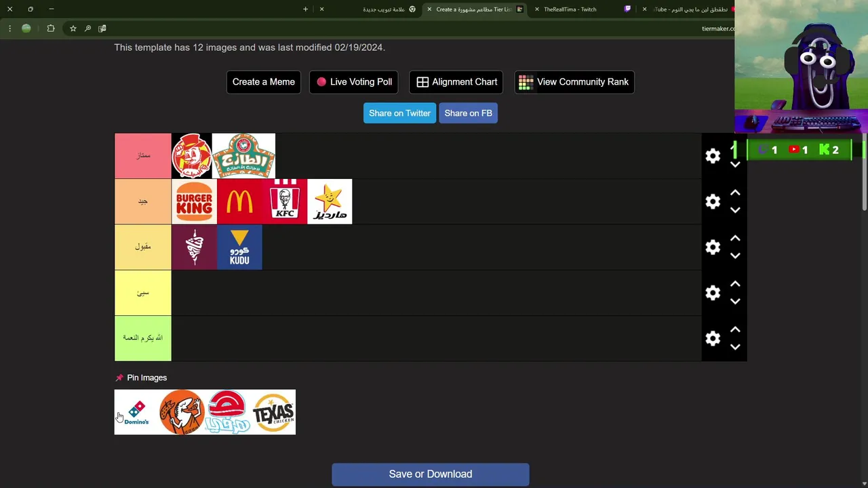
Task: Pick the Herfy logo from unranked images
Action: [228, 412]
